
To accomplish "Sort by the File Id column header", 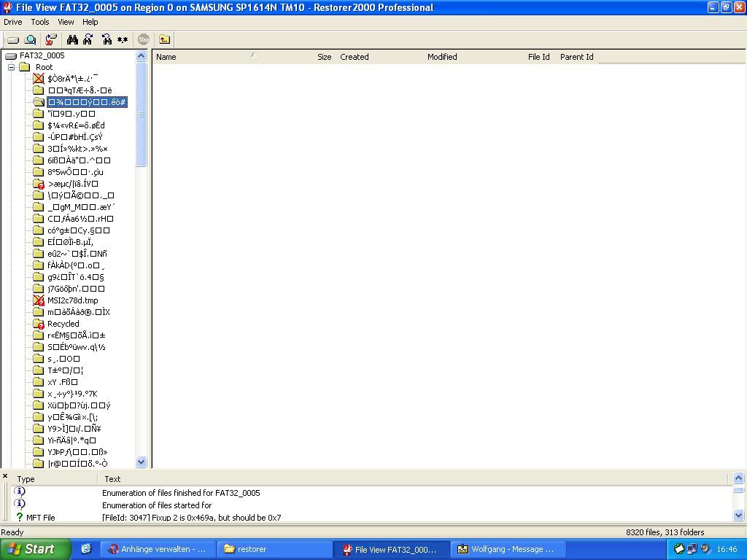I will (x=539, y=57).
